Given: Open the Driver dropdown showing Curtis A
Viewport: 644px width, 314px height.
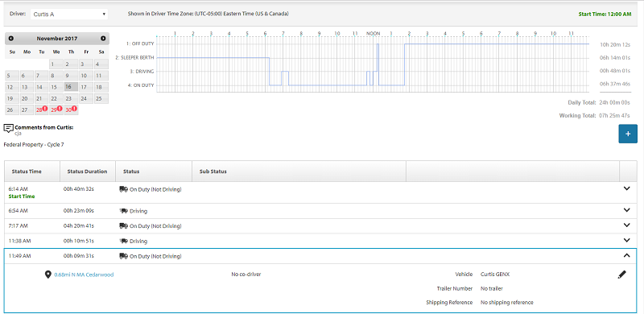Looking at the screenshot, I should pyautogui.click(x=69, y=14).
